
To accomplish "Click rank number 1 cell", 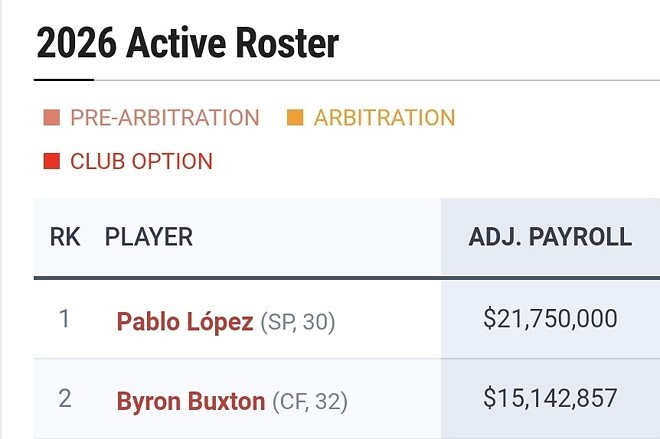I will point(65,319).
